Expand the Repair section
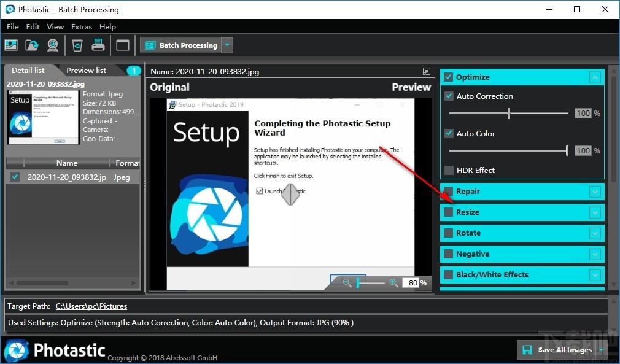This screenshot has height=364, width=620. click(x=595, y=192)
